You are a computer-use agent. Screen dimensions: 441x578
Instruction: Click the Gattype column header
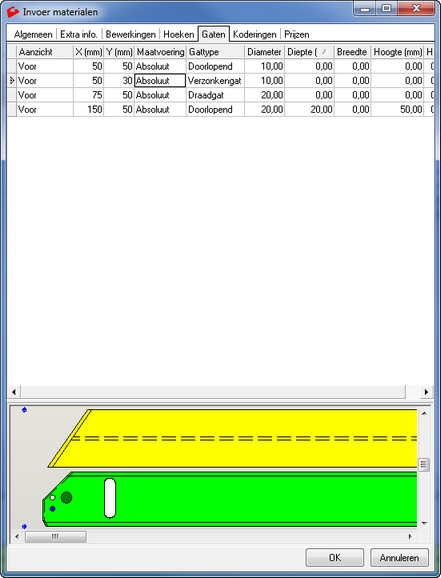pos(215,52)
